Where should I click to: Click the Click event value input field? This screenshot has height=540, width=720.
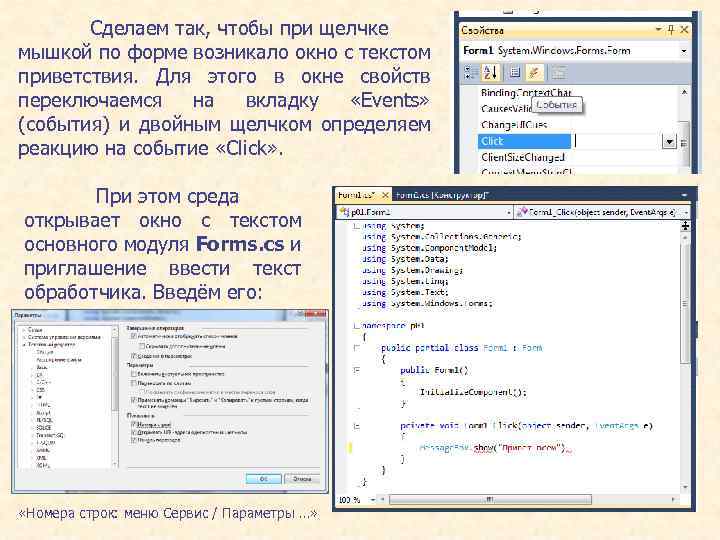tap(617, 141)
